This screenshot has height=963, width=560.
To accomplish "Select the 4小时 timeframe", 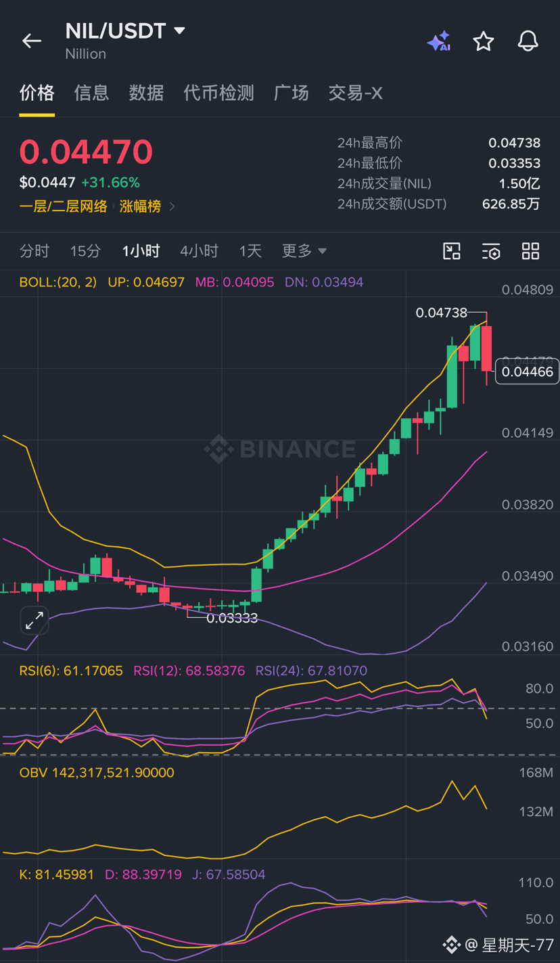I will click(x=200, y=251).
